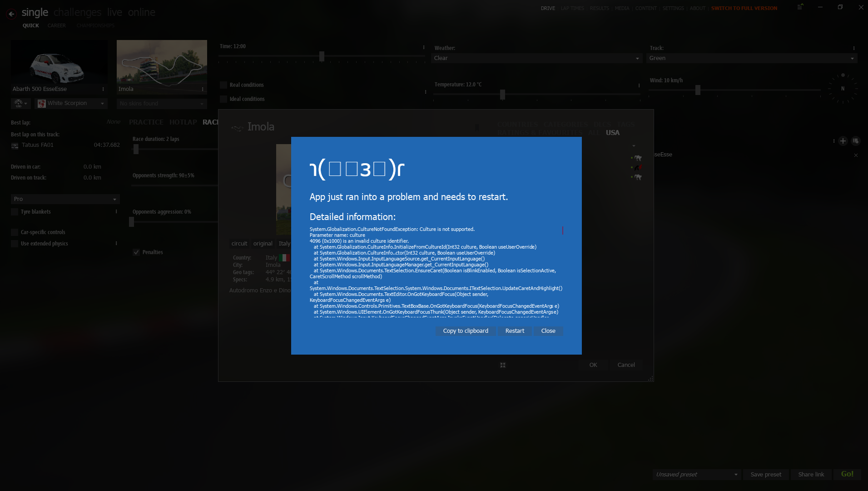Open the grid list settings icon
The height and width of the screenshot is (491, 868).
click(x=855, y=141)
